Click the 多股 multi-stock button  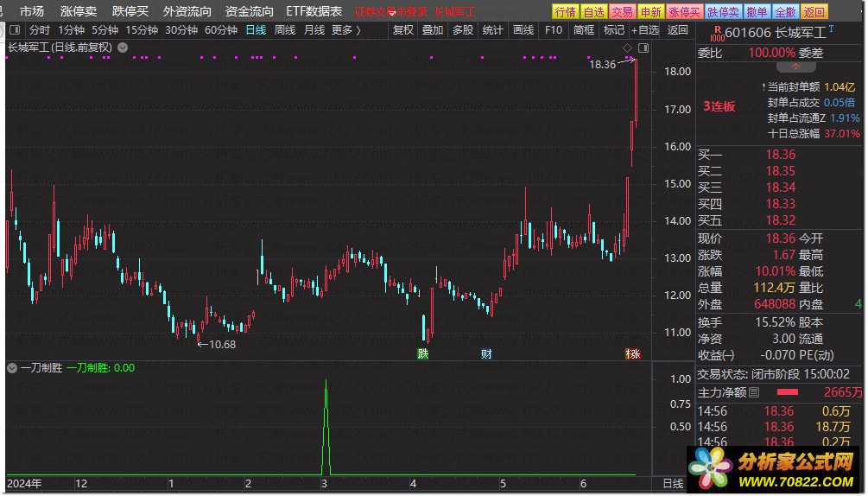463,30
